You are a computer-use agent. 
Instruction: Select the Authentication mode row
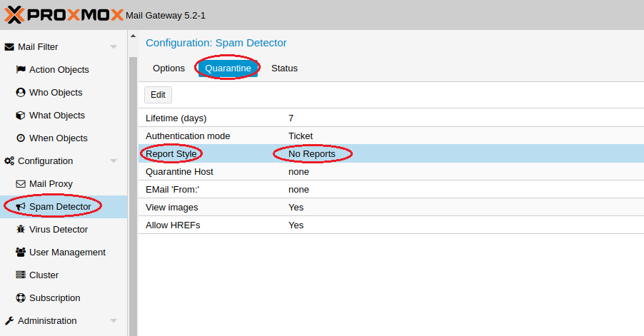tap(391, 136)
